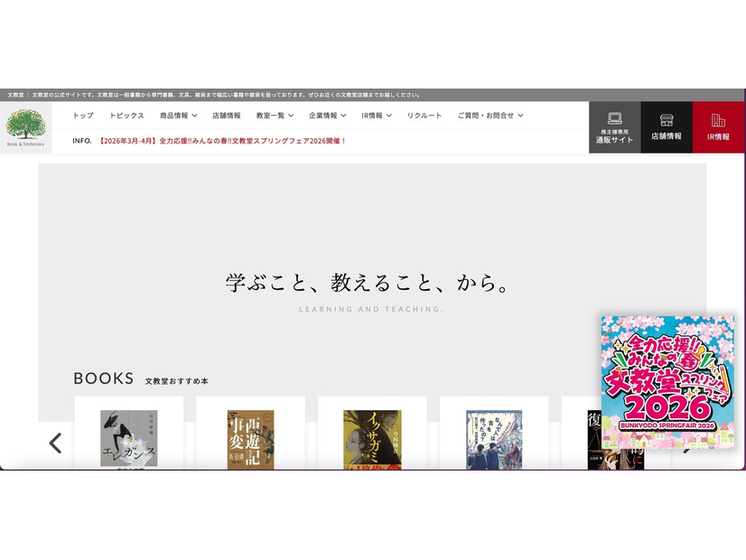Open the red IR情報 building icon
Screen dimensions: 746x560
coord(718,127)
